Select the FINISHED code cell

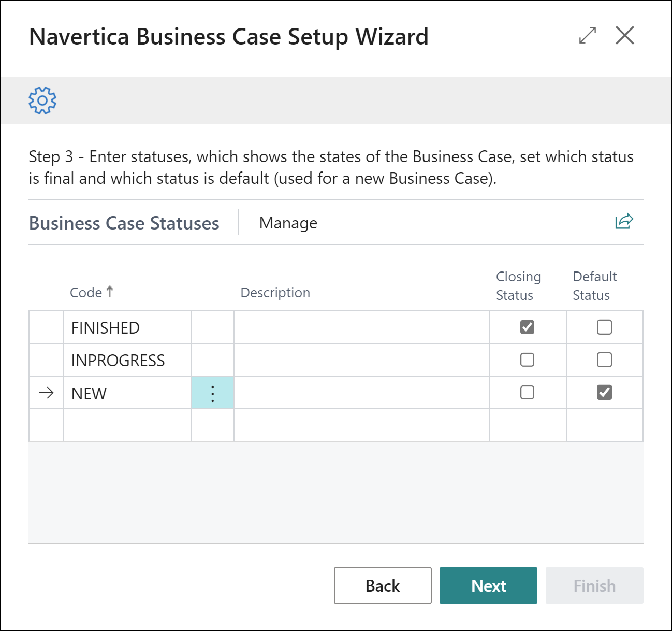click(127, 327)
